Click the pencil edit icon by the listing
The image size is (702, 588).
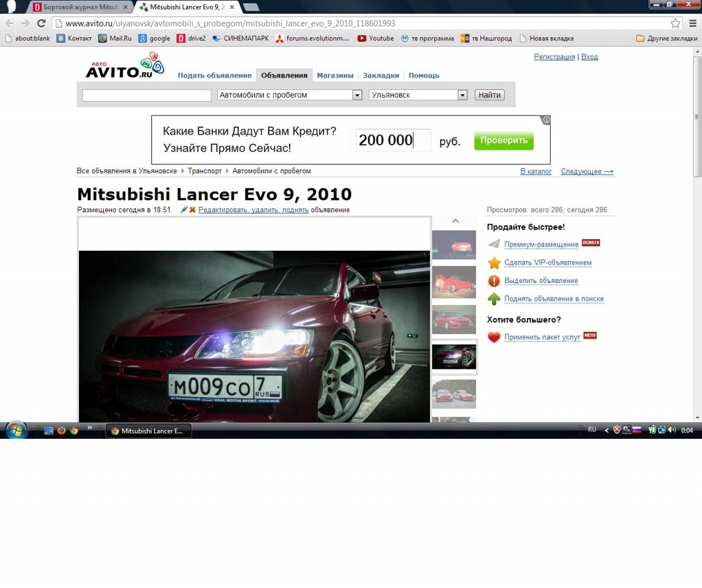tap(184, 210)
